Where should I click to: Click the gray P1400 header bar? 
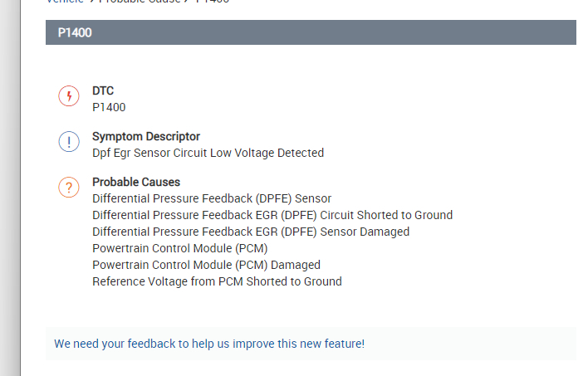coord(311,32)
